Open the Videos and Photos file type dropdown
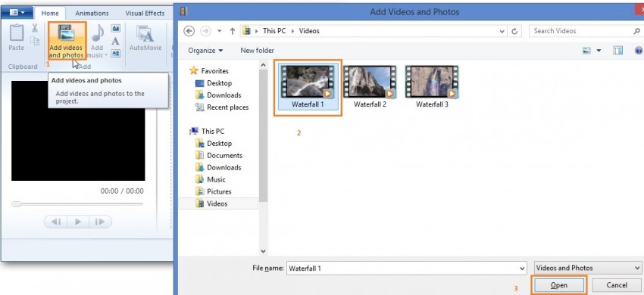The height and width of the screenshot is (295, 644). [x=587, y=269]
